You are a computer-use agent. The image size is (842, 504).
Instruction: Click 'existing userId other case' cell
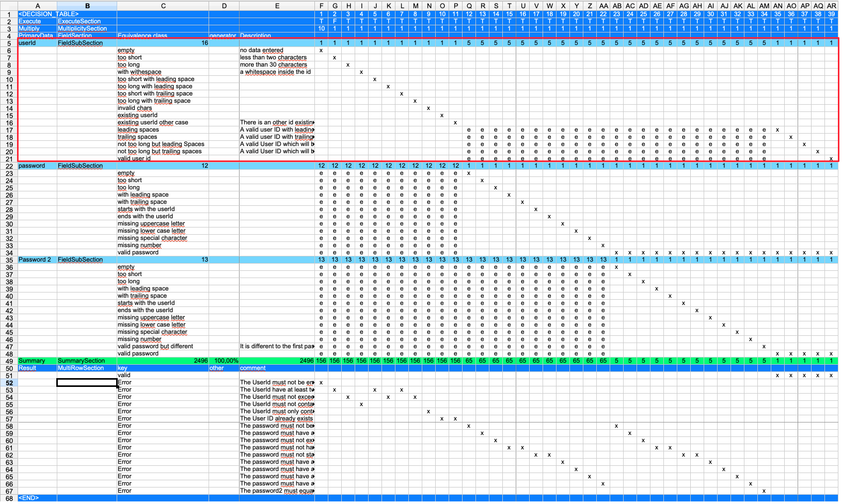coord(163,122)
